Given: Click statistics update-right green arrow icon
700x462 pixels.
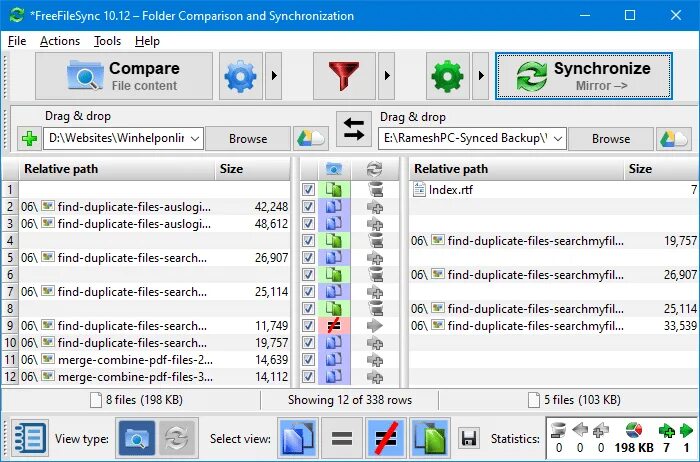Looking at the screenshot, I should pyautogui.click(x=686, y=430).
